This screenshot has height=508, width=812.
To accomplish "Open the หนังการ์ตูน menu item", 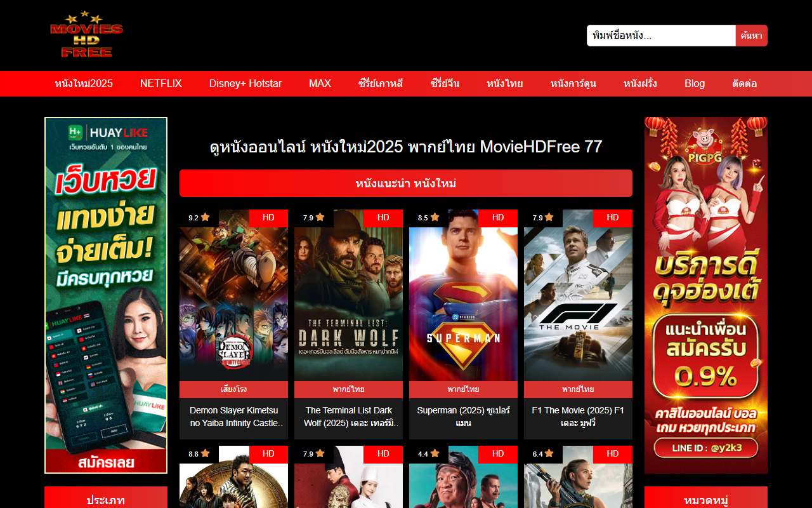I will point(573,84).
